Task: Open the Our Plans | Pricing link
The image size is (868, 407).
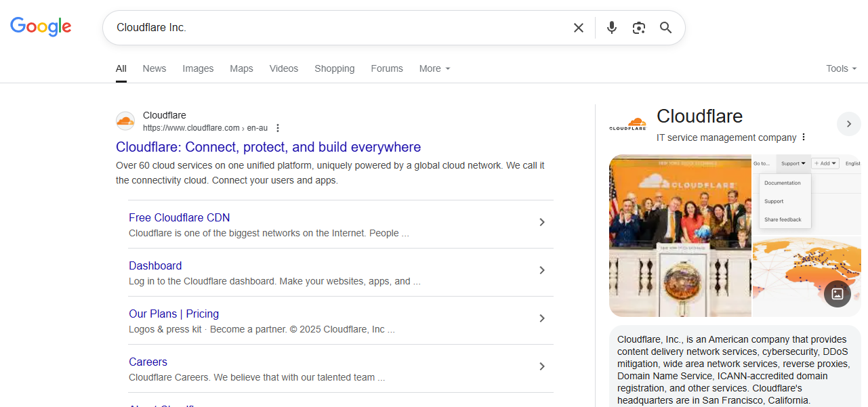Action: point(173,314)
